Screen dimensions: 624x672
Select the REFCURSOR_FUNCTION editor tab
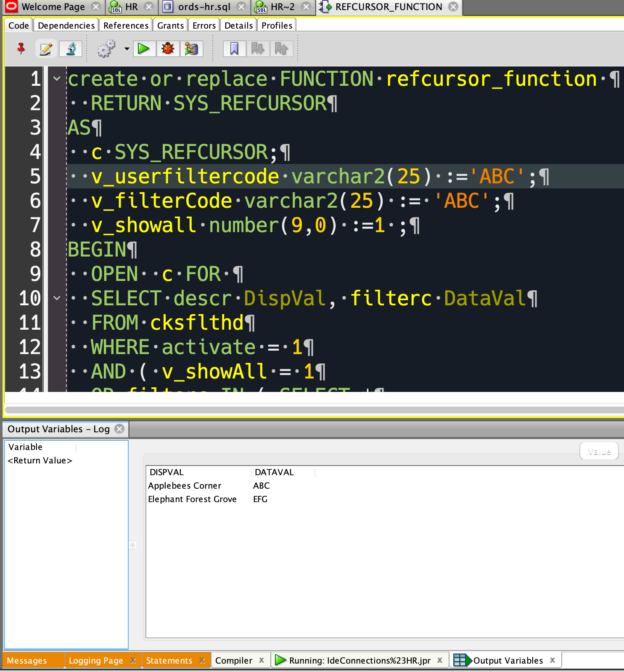click(x=389, y=7)
